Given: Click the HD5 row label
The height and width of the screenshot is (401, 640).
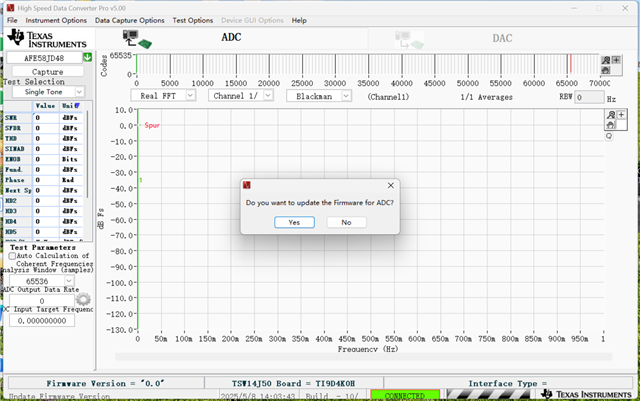Looking at the screenshot, I should coord(18,232).
